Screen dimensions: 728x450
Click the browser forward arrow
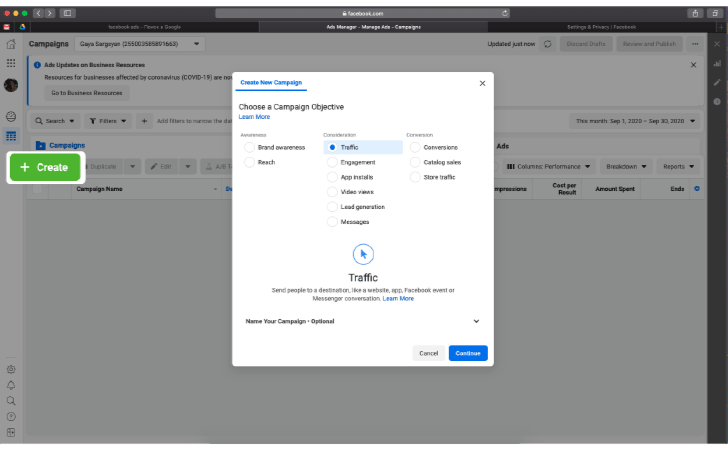[x=50, y=13]
